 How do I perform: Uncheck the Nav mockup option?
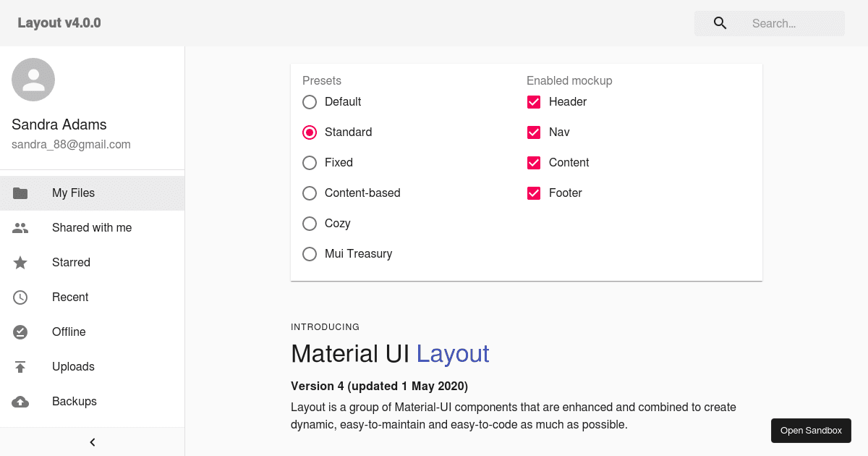(x=534, y=132)
